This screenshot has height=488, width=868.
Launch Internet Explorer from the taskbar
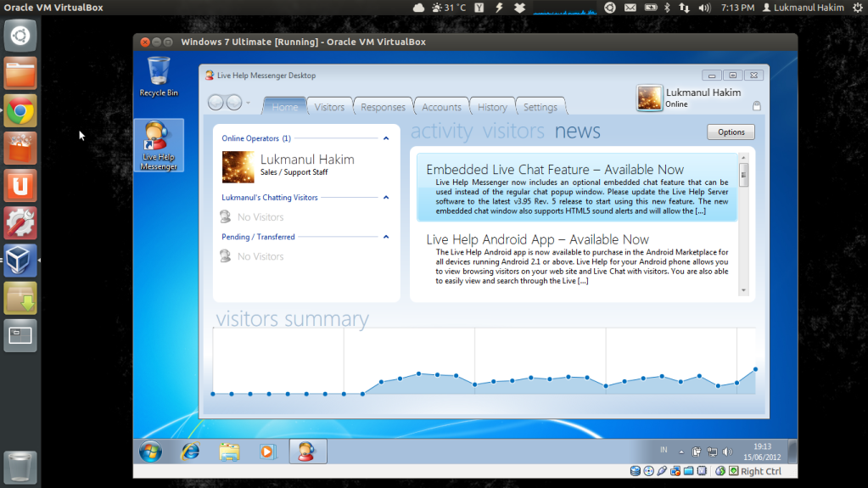click(190, 452)
